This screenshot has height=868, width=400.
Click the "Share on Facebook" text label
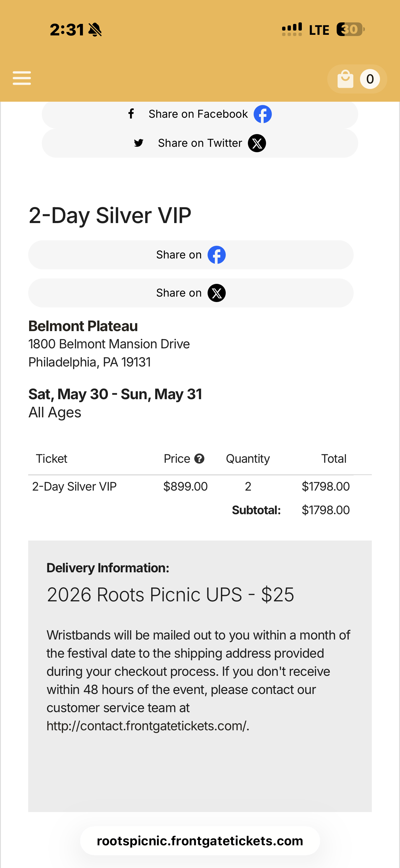point(198,114)
